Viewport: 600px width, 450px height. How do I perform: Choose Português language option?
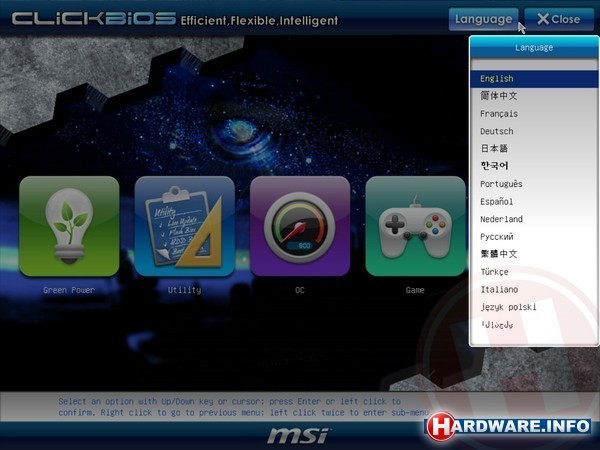pos(534,184)
